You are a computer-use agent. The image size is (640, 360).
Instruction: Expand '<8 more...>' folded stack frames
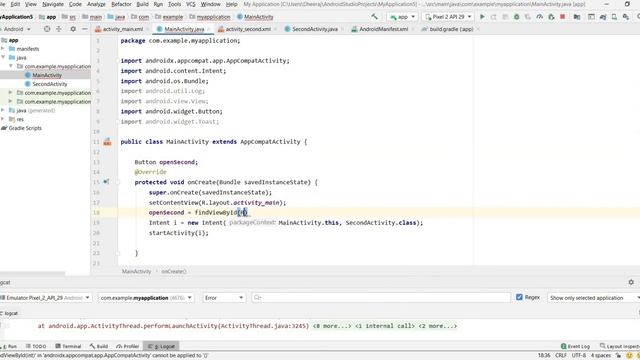click(332, 326)
